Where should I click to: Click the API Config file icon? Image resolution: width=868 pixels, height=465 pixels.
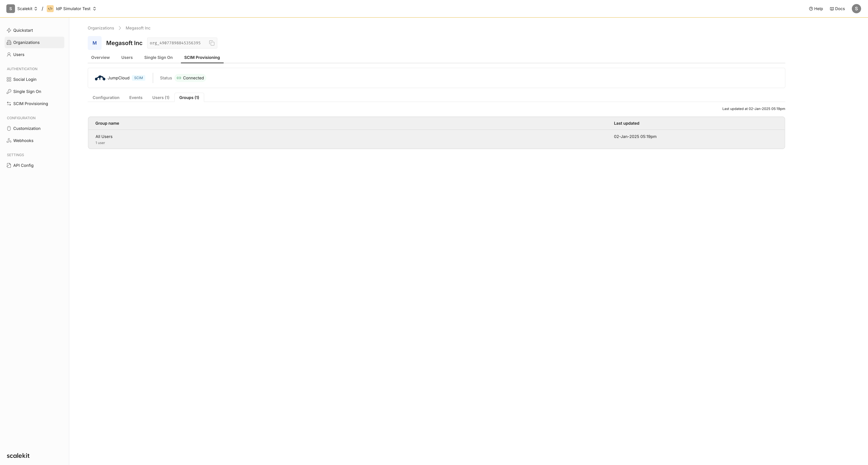click(x=9, y=165)
